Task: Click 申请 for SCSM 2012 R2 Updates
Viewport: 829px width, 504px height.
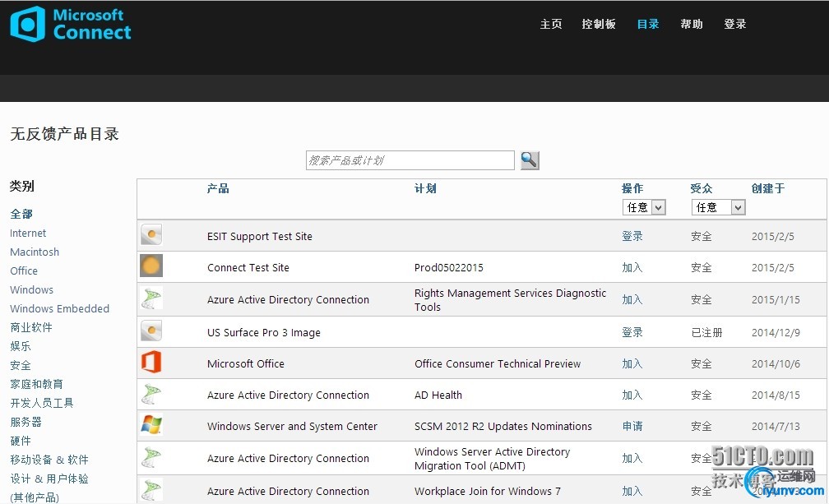Action: pyautogui.click(x=632, y=426)
